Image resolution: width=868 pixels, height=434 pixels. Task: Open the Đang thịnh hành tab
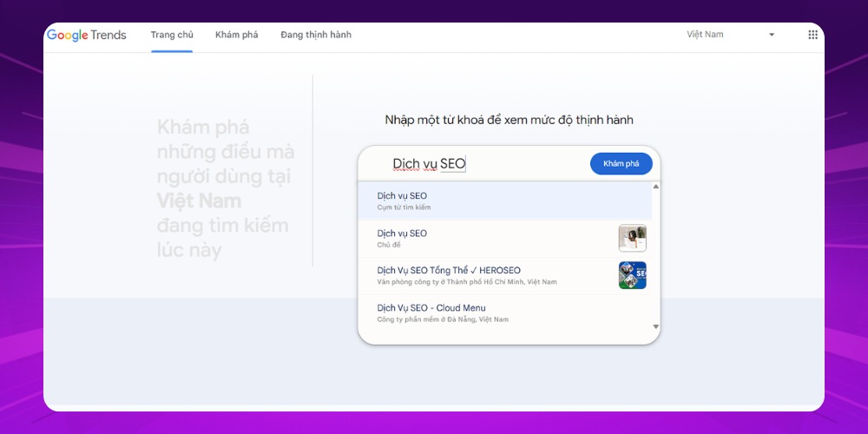[x=316, y=35]
